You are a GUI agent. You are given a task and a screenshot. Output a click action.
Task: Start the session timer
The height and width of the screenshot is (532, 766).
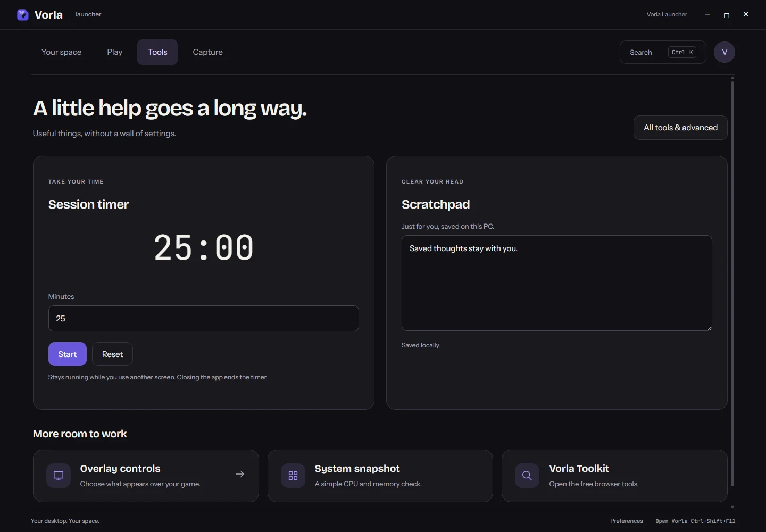coord(68,354)
